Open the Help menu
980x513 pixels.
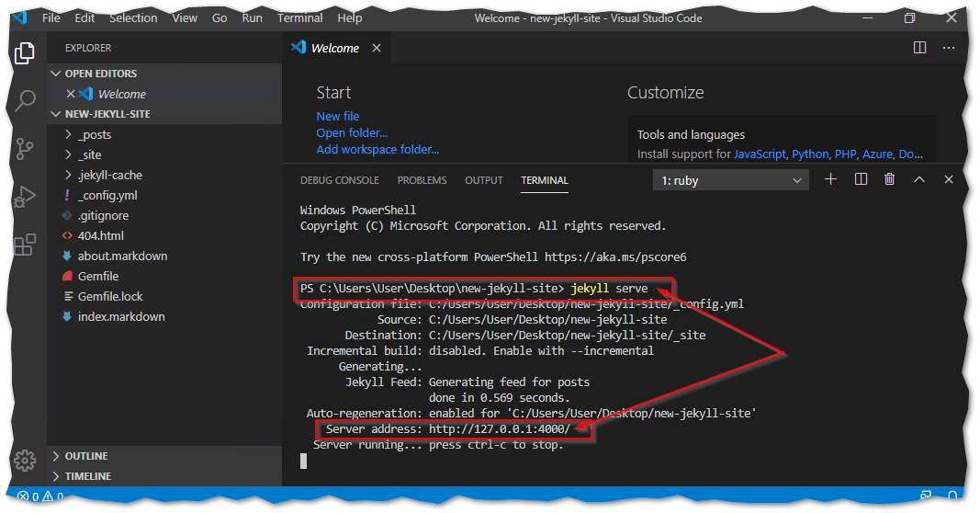click(349, 18)
